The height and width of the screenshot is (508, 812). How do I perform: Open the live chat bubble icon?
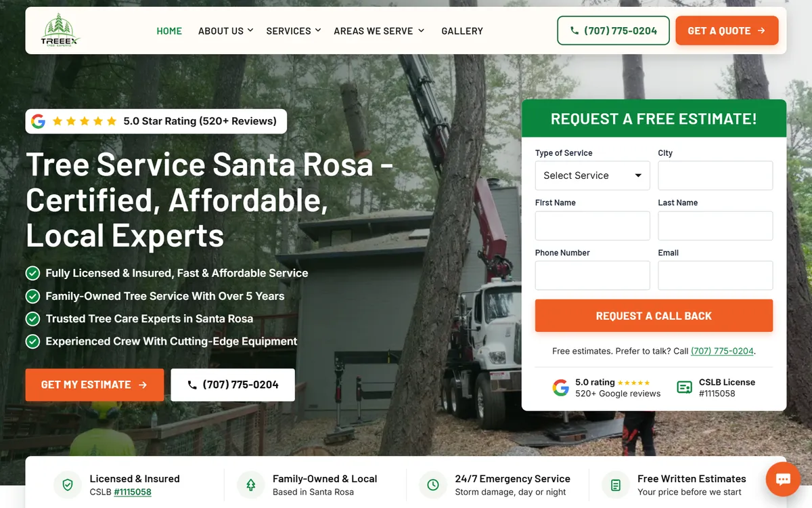783,480
